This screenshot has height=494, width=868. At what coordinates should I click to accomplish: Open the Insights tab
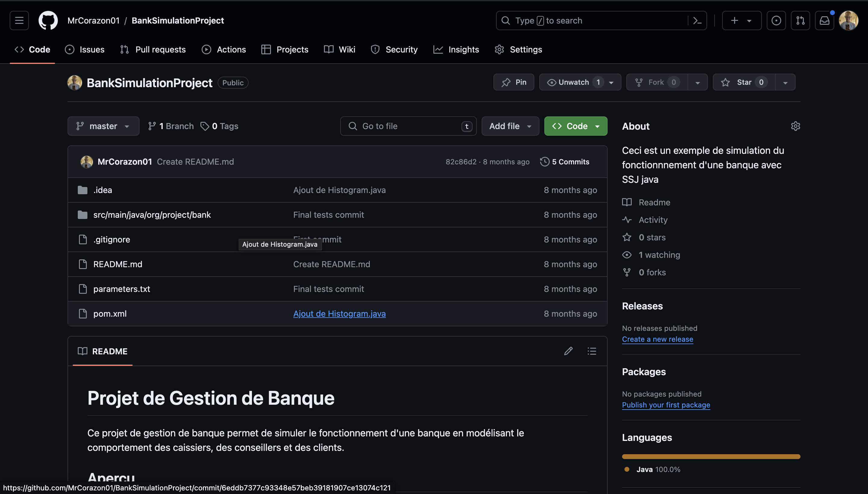456,49
